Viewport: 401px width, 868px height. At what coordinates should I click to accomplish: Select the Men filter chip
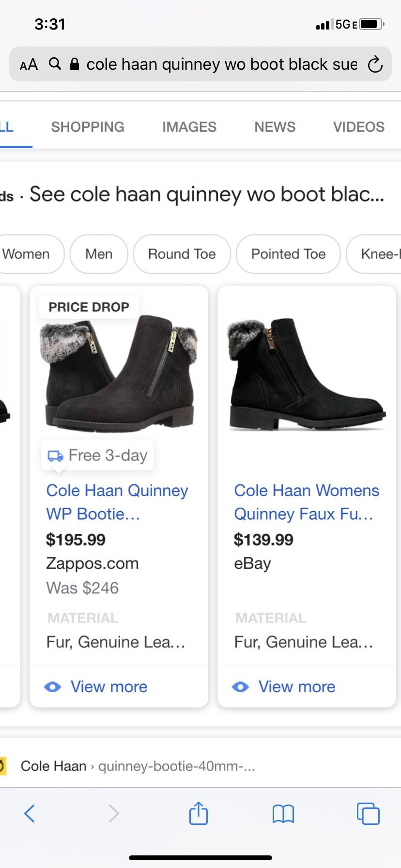tap(99, 254)
